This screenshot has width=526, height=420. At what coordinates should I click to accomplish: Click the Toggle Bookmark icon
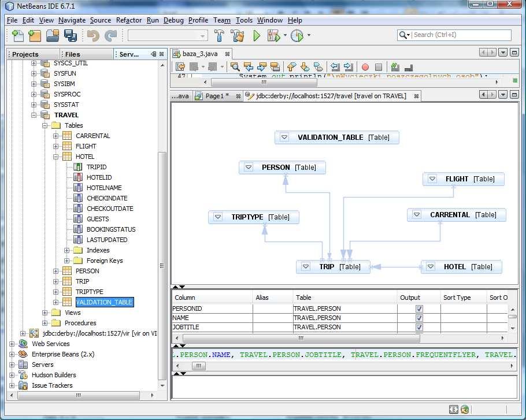(318, 67)
